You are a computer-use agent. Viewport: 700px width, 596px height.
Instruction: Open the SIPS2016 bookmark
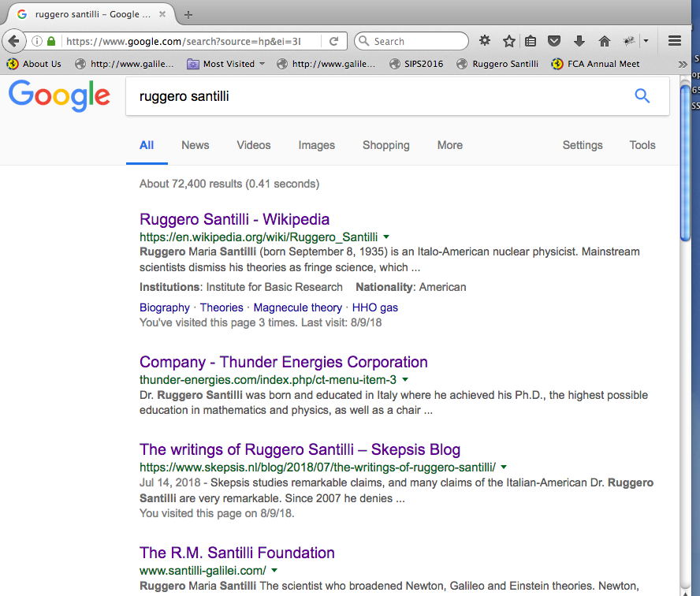tap(416, 65)
